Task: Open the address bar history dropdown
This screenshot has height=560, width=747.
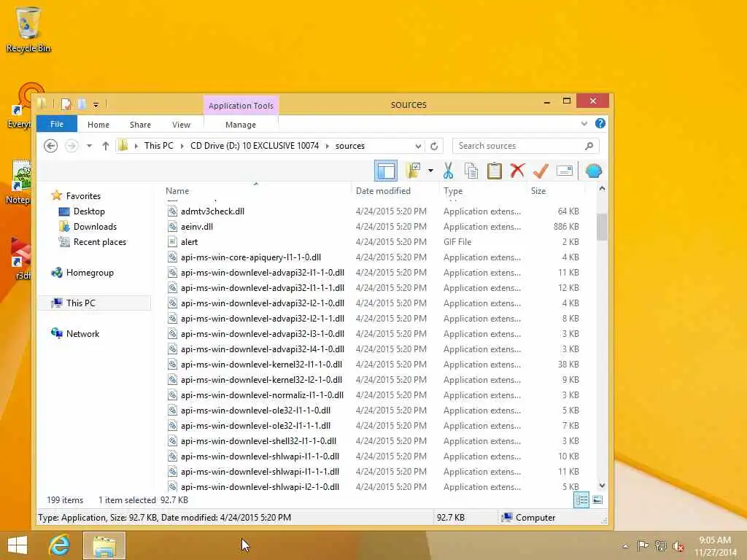Action: pos(418,146)
